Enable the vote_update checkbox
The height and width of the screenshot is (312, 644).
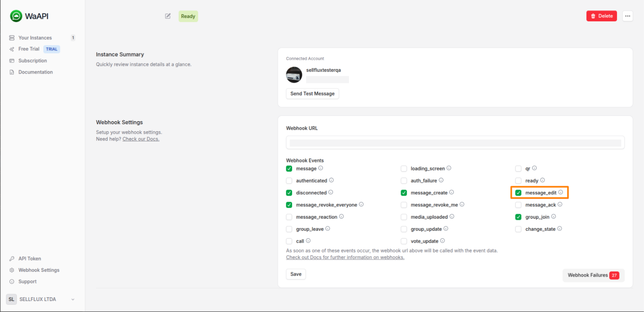point(404,241)
